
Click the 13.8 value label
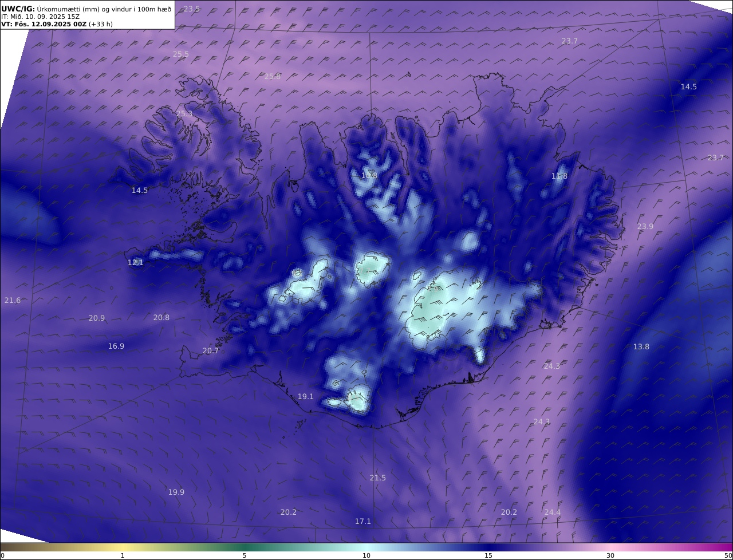pos(641,347)
